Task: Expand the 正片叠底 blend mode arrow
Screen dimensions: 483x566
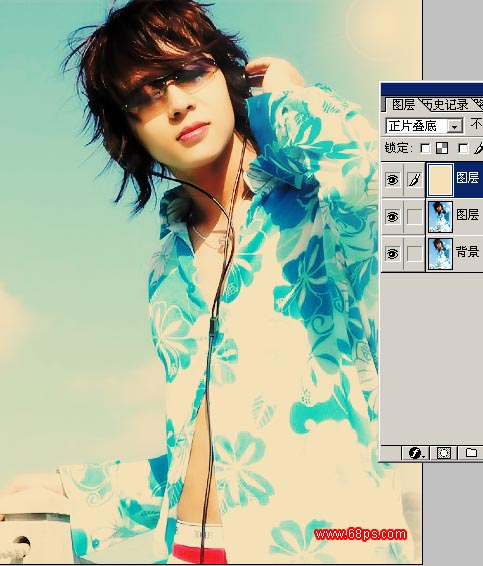Action: (455, 126)
